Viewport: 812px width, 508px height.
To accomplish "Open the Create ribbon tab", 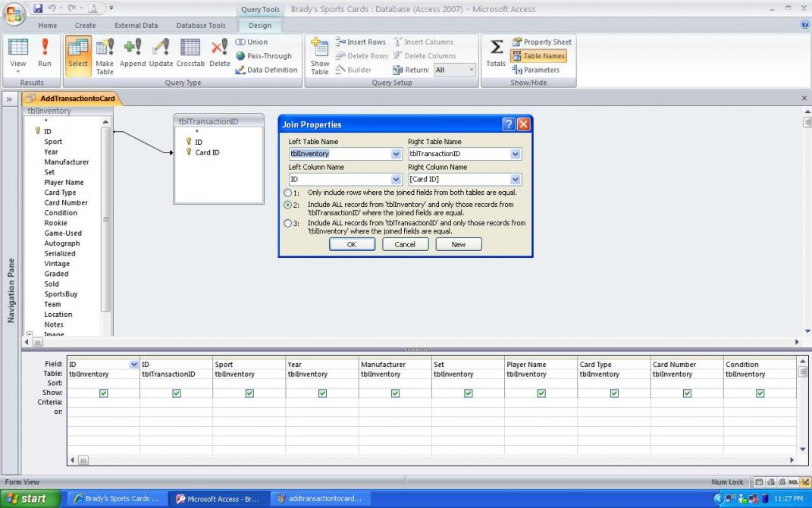I will pyautogui.click(x=85, y=25).
